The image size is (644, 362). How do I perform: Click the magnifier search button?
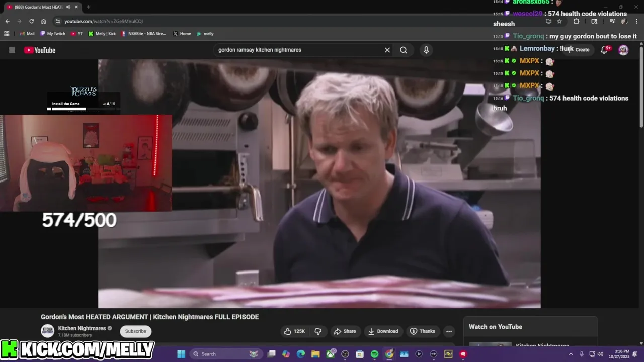coord(404,50)
